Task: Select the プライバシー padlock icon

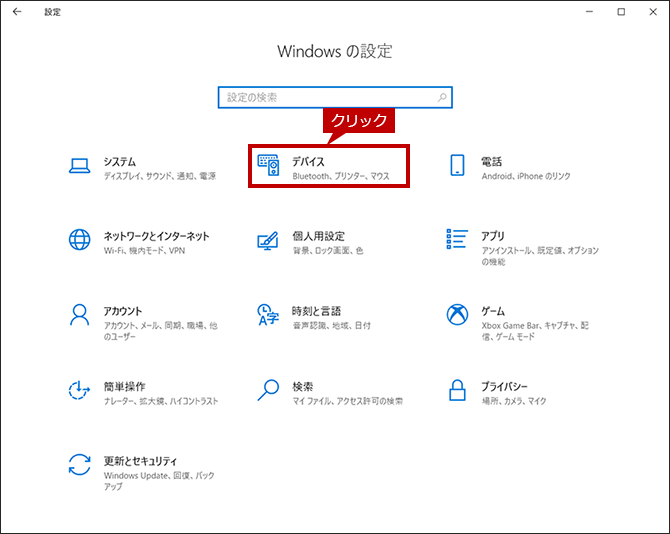Action: [x=457, y=390]
